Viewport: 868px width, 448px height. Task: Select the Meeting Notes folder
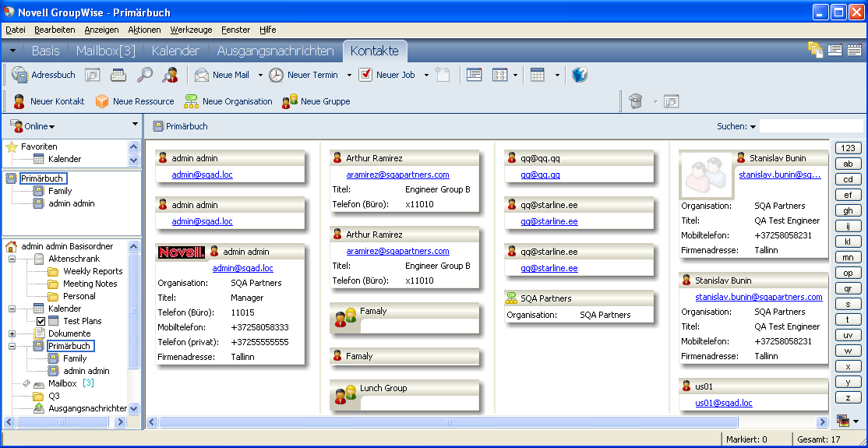[90, 284]
